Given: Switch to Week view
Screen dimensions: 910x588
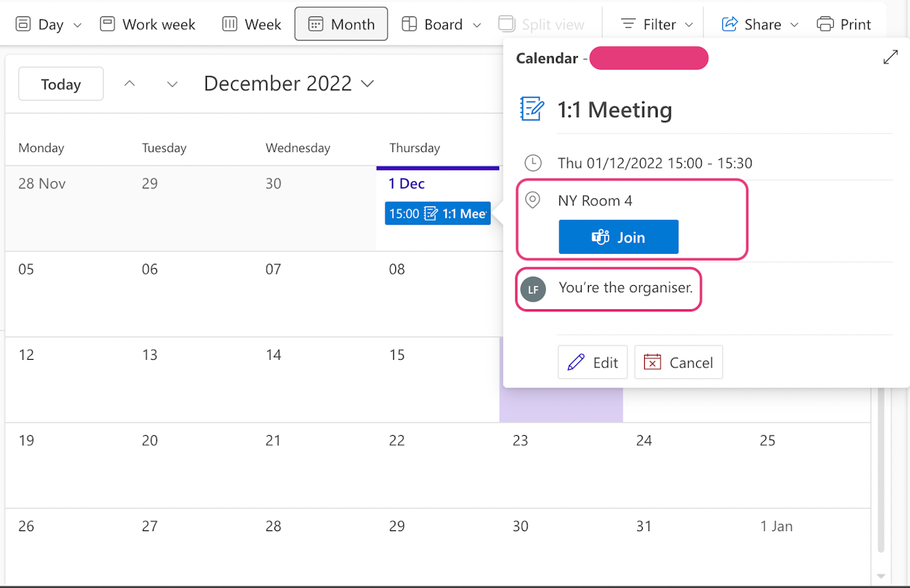Looking at the screenshot, I should 252,24.
